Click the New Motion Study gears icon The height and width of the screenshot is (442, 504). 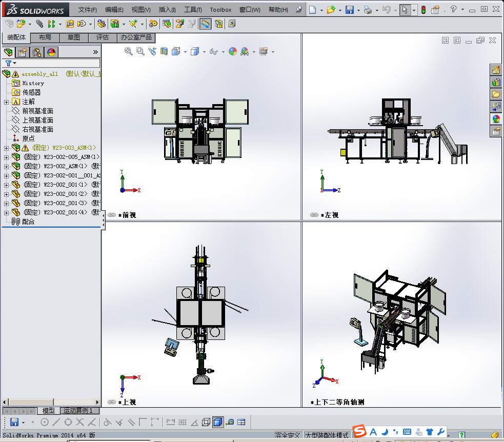click(x=153, y=24)
